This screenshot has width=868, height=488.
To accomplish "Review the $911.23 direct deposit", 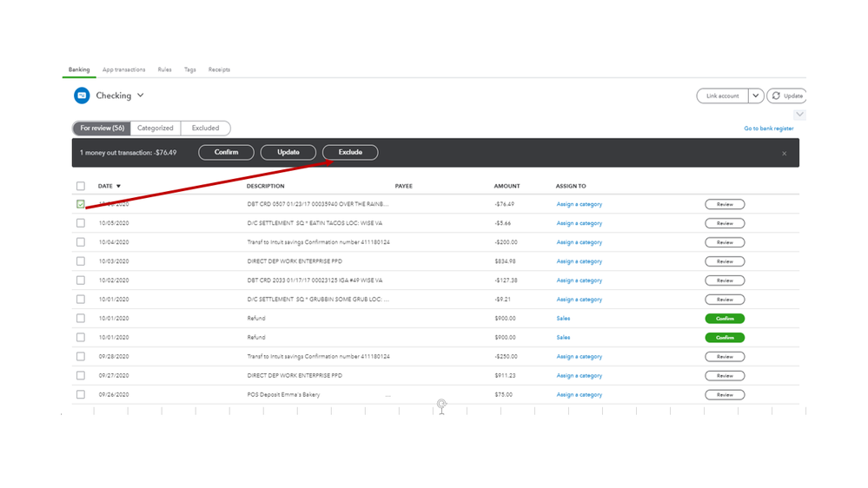I will tap(725, 376).
